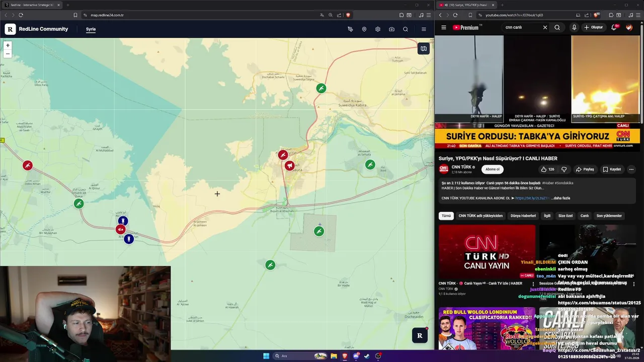This screenshot has height=362, width=644.
Task: Go to YouTube Premium home logo
Action: [x=466, y=28]
